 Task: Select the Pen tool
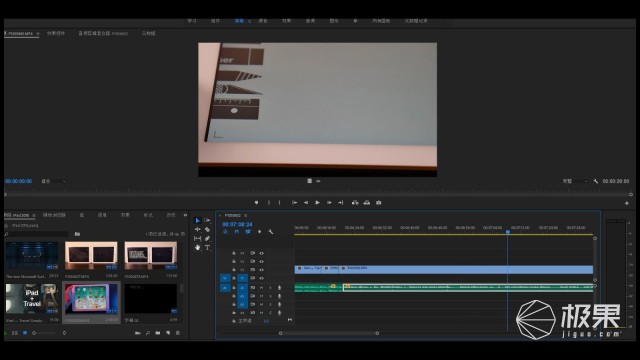pos(207,238)
